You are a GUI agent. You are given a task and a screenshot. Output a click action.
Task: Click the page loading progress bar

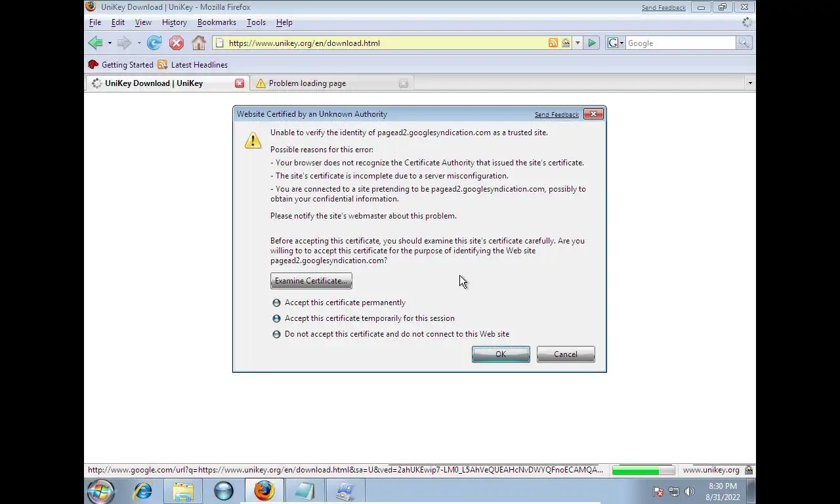coord(643,470)
